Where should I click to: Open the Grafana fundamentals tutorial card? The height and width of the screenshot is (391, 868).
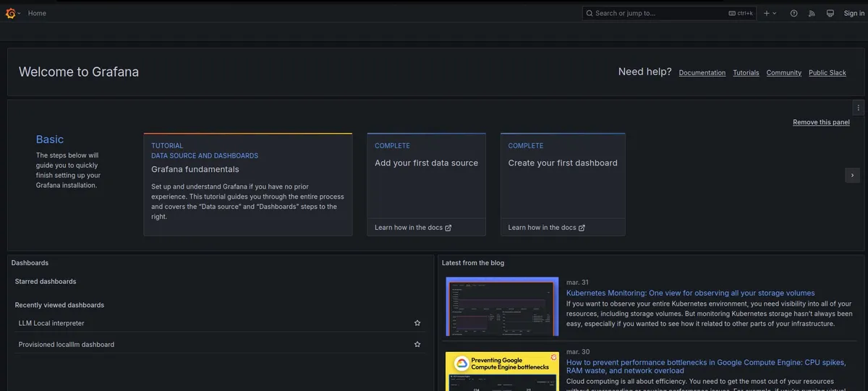pyautogui.click(x=248, y=184)
